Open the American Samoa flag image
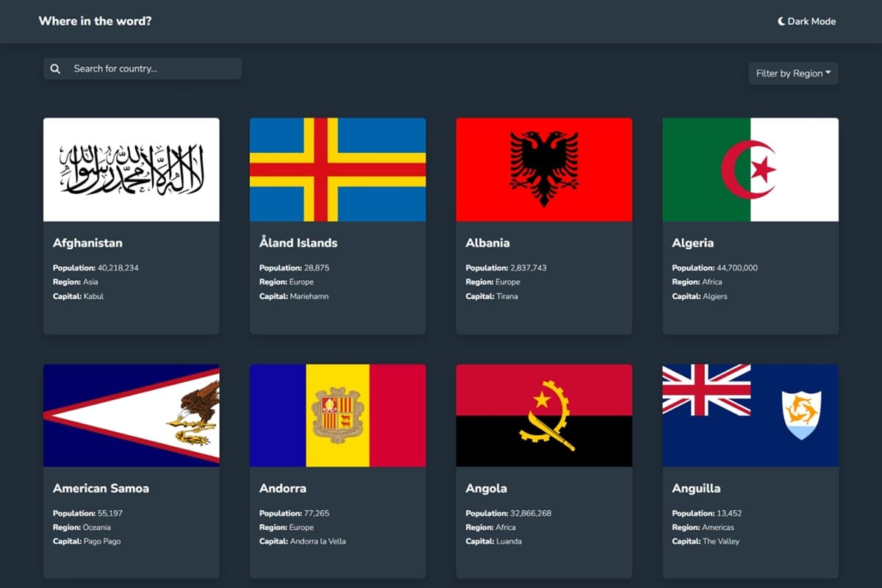This screenshot has width=882, height=588. 132,415
